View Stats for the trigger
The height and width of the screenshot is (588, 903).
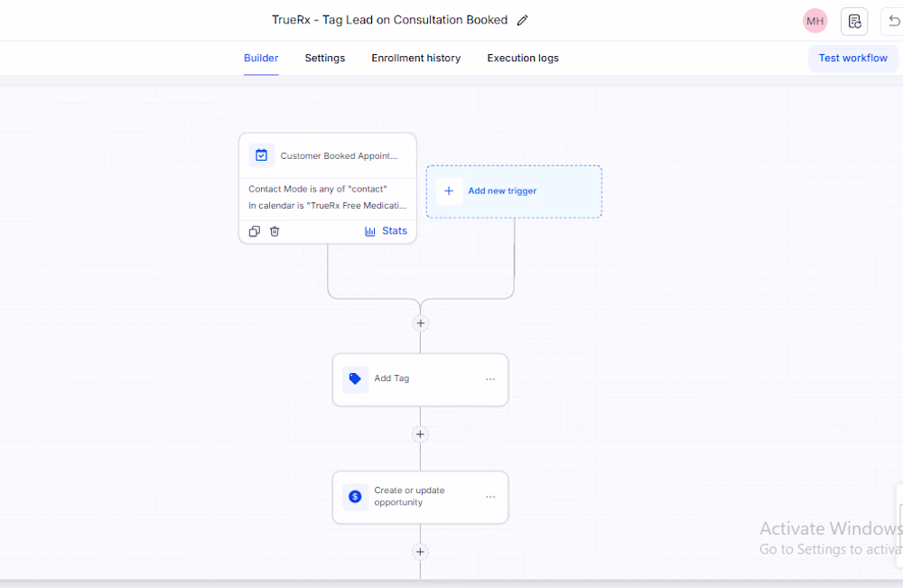tap(386, 231)
